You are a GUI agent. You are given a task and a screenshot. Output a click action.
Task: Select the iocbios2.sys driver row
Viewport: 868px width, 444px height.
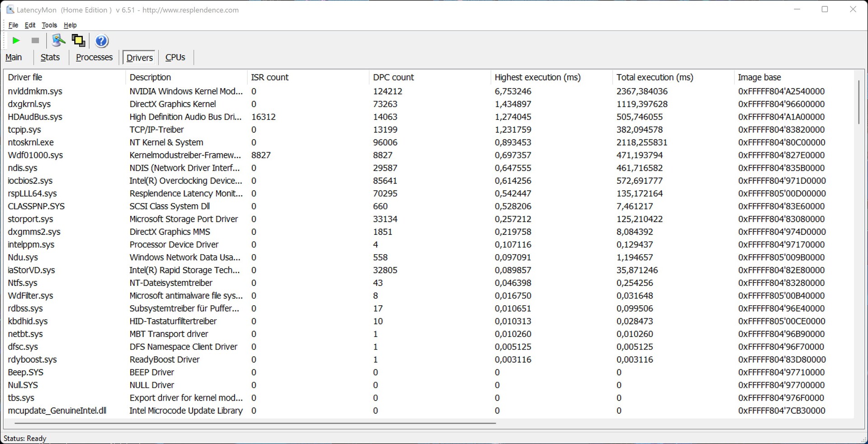(x=429, y=181)
